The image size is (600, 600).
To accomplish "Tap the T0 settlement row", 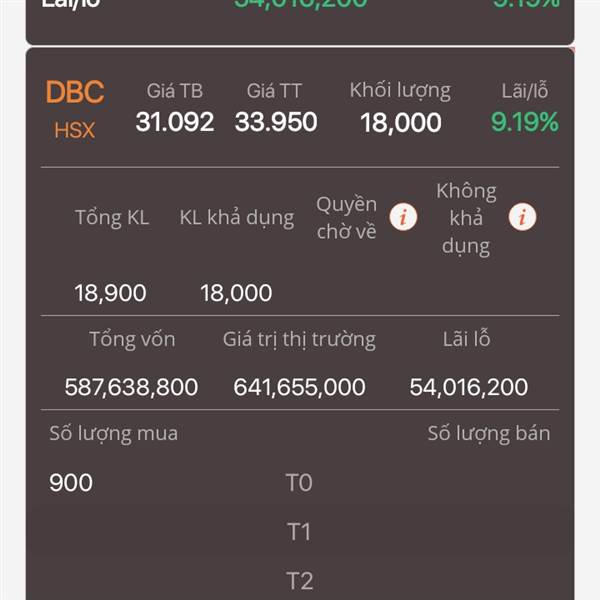I will [x=300, y=482].
